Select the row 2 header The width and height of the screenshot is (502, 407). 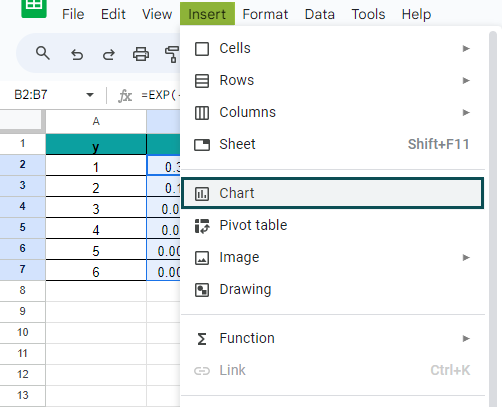point(22,165)
